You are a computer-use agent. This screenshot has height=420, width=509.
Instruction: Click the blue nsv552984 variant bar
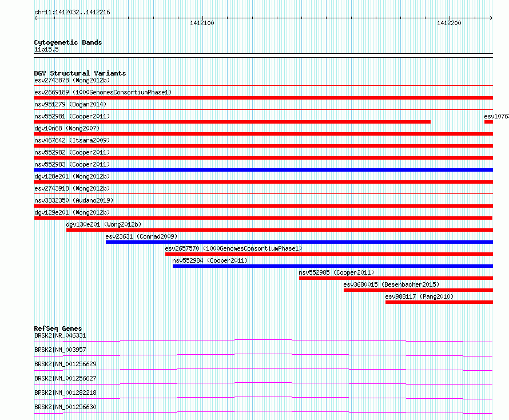333,266
